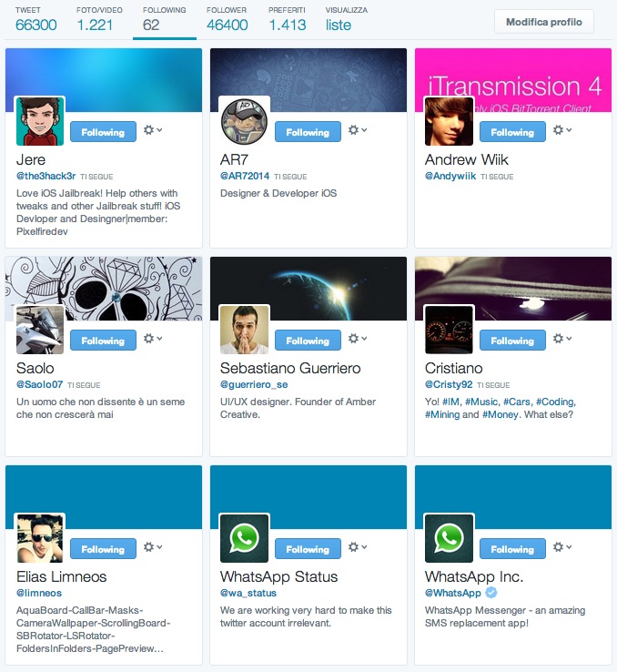Toggle Following button for Sebastiano Guerriero
Screen dimensions: 617x672
click(x=308, y=341)
